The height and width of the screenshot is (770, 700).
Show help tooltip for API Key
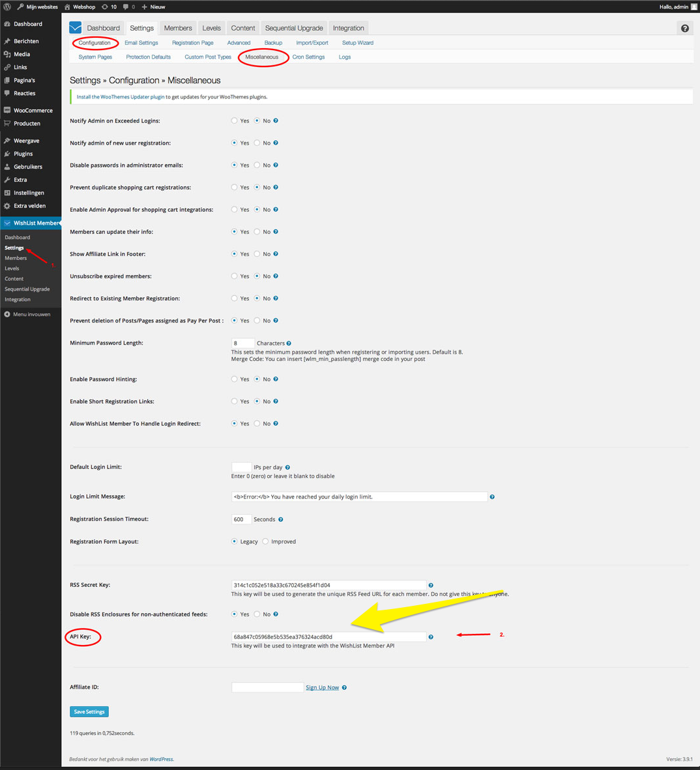[x=431, y=637]
